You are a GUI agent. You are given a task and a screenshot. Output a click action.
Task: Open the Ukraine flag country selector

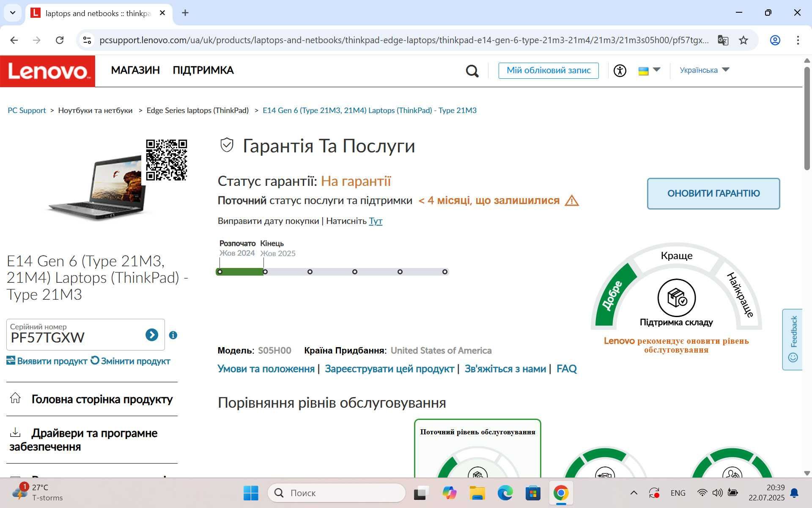pos(649,70)
